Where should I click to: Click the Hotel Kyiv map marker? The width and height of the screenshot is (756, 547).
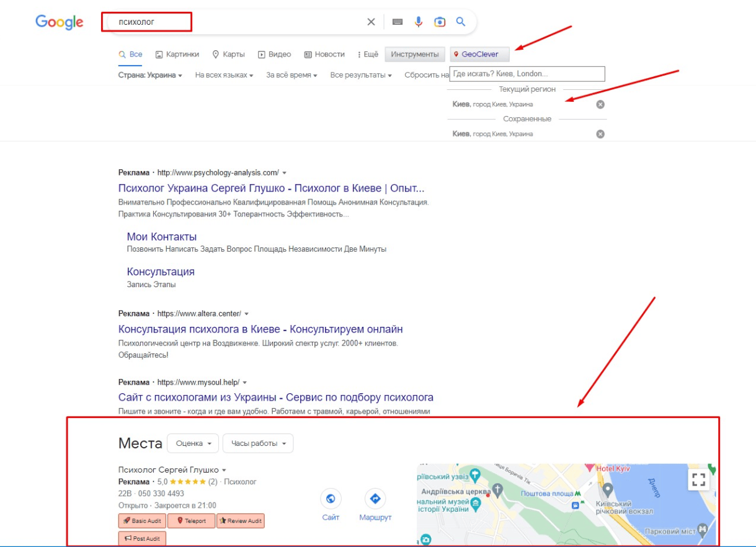pos(590,467)
